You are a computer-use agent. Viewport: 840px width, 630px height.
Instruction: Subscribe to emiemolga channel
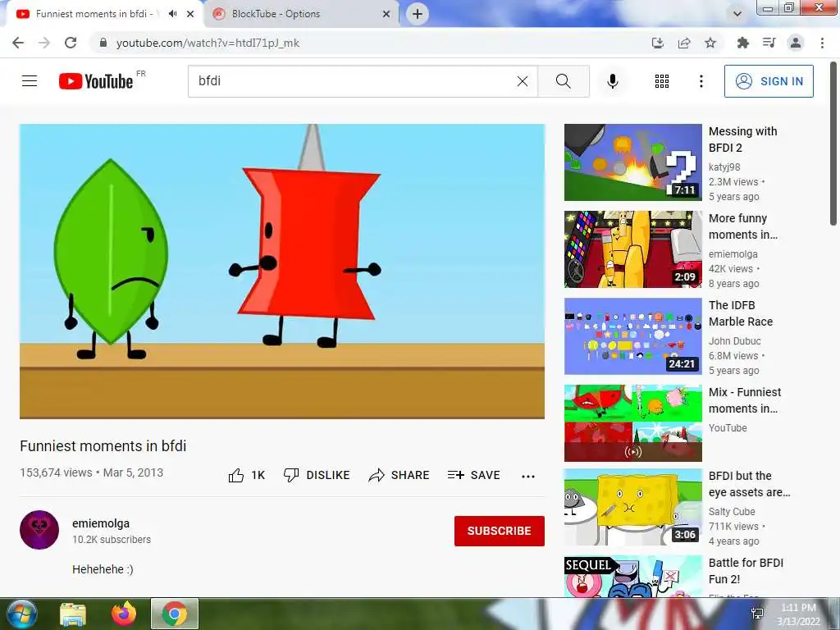click(x=500, y=531)
